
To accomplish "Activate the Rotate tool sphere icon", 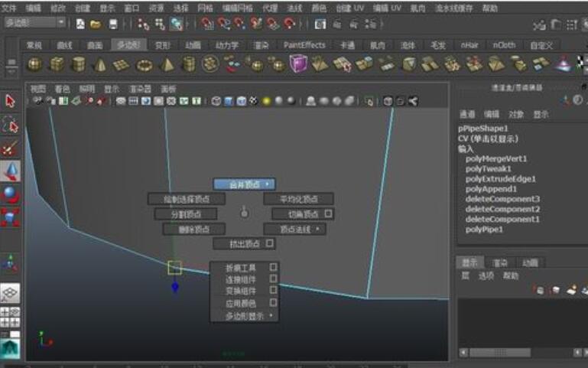I will coord(10,195).
